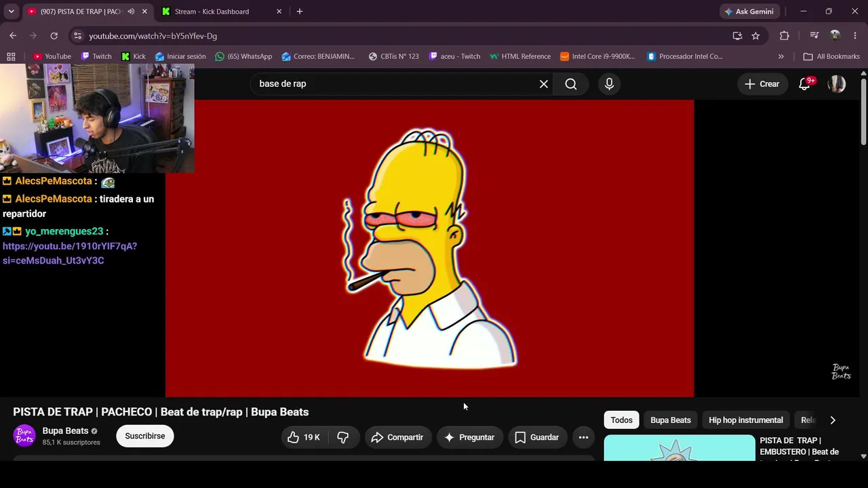Open the EMBUSTERO recommended video thumbnail
This screenshot has height=488, width=868.
tap(679, 448)
